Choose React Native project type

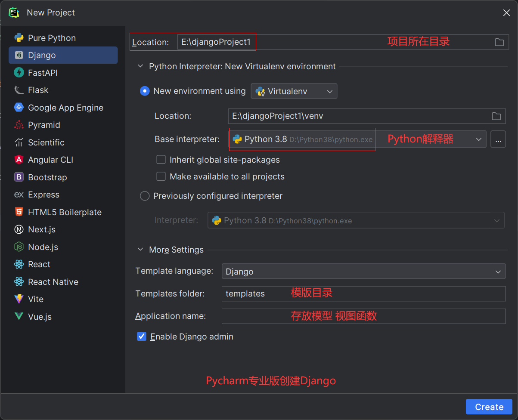pyautogui.click(x=63, y=282)
